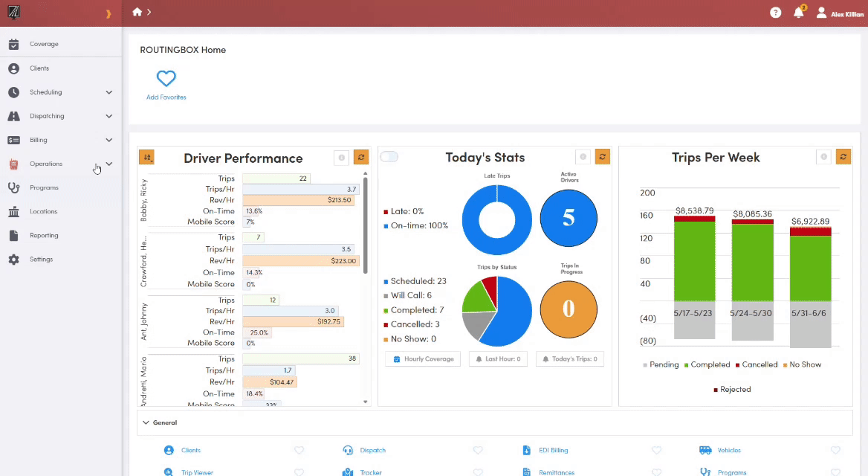Click the Trips In Progress circle
868x476 pixels.
tap(569, 309)
